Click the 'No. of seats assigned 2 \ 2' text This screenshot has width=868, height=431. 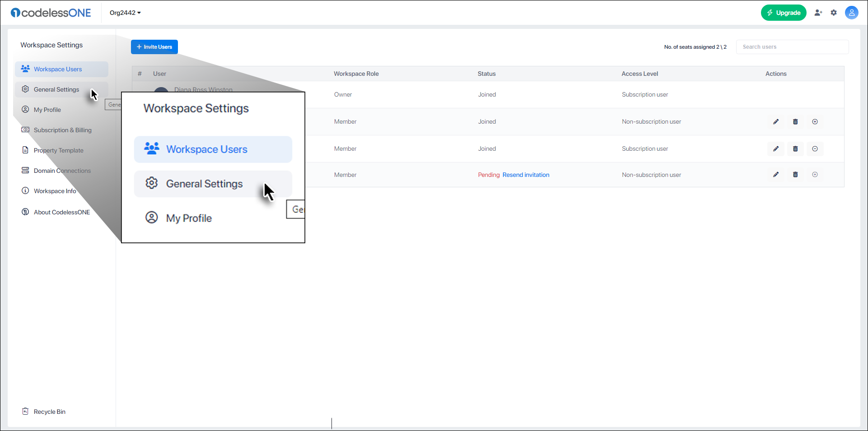pos(695,47)
